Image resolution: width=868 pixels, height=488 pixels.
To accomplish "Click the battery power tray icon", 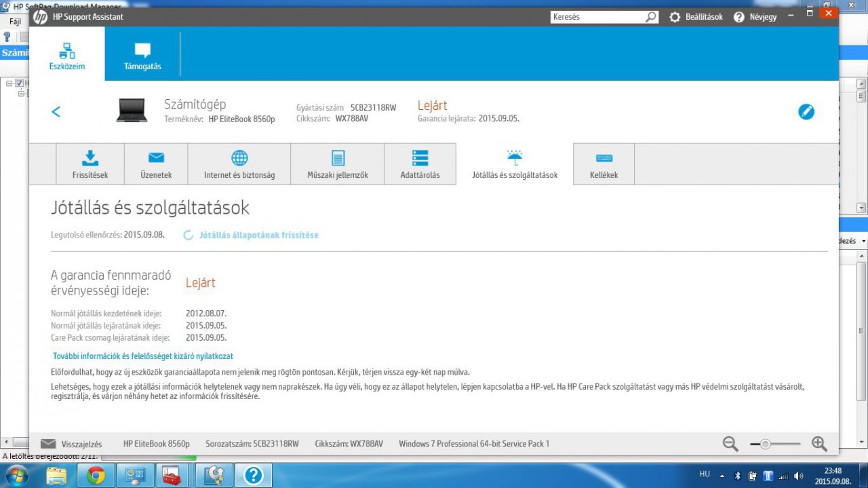I will (x=753, y=476).
